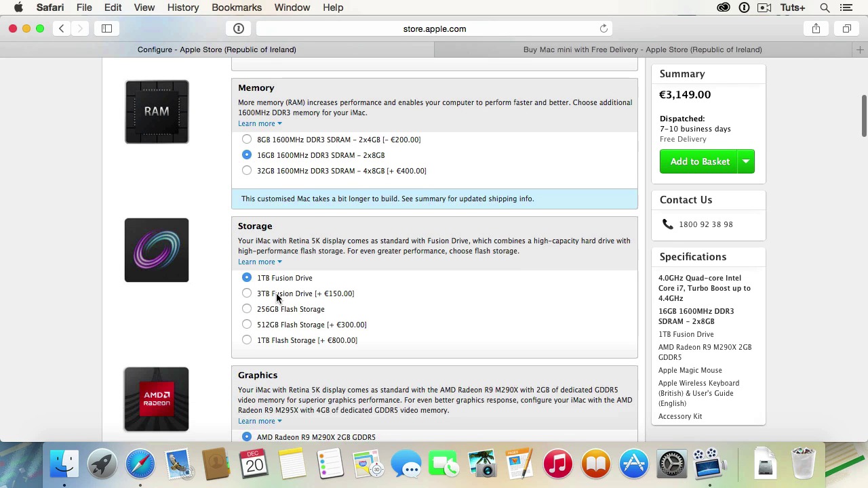Open Notes from the dock
The image size is (868, 488).
(292, 464)
